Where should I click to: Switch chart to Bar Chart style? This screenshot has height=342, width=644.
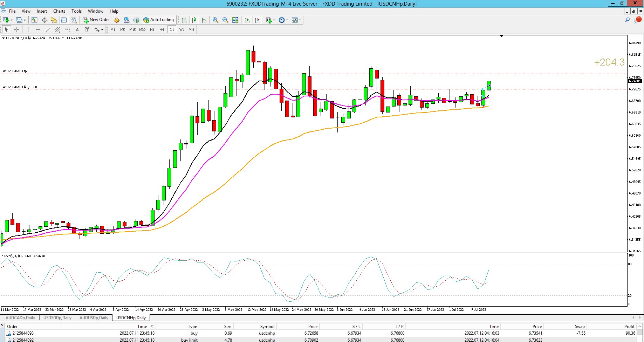pyautogui.click(x=184, y=20)
